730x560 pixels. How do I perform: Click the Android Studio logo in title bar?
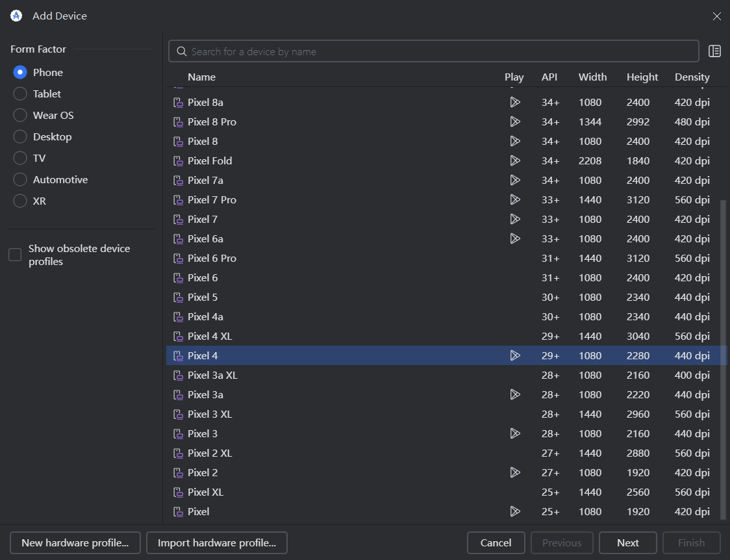(x=17, y=16)
